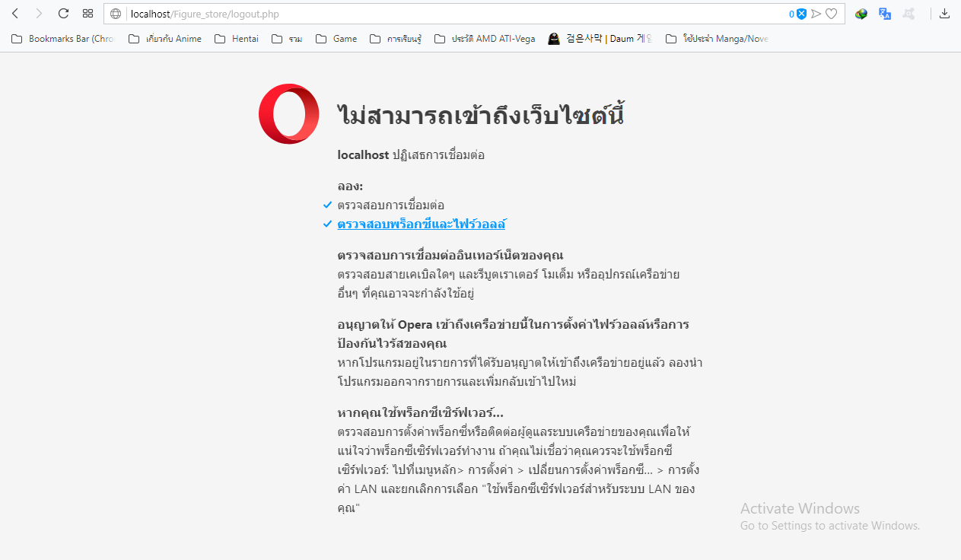
Task: Open the Speed Dial start page grid
Action: tap(88, 14)
